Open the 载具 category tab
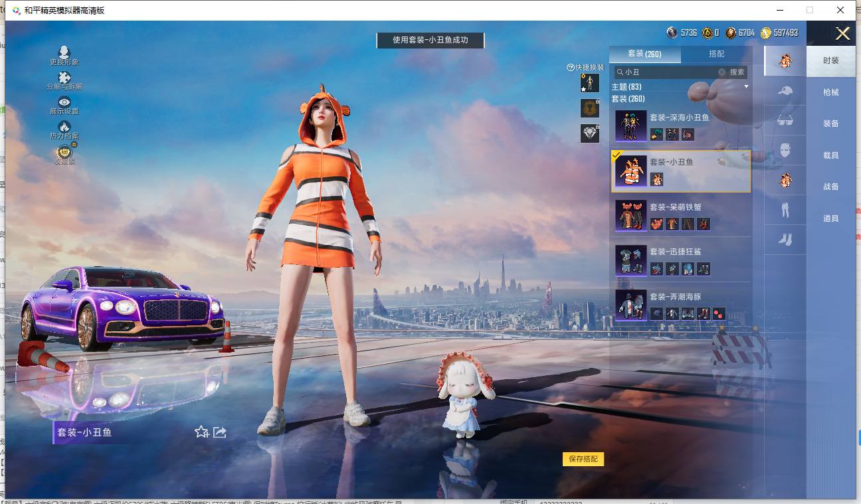Viewport: 861px width, 504px height. pyautogui.click(x=831, y=155)
